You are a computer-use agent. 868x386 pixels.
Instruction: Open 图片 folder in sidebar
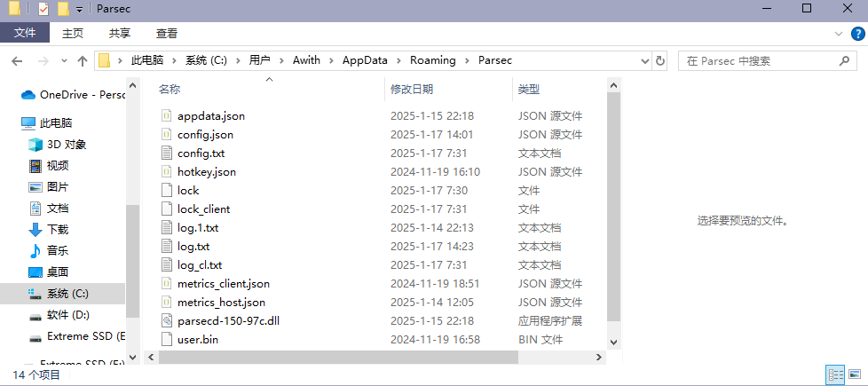point(49,187)
